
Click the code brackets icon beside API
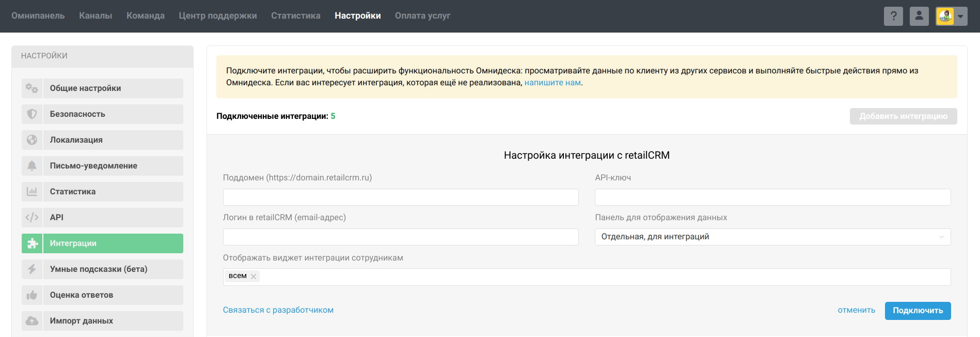[x=32, y=218]
